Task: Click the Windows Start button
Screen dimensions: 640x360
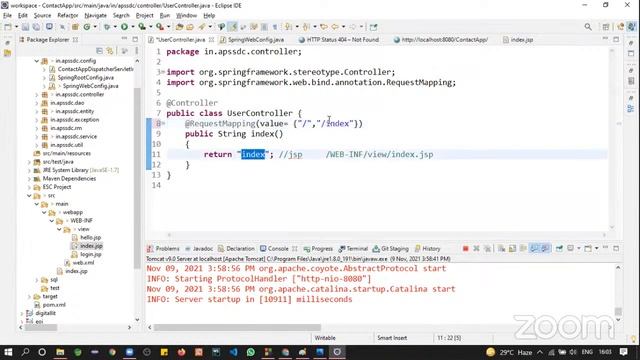Action: (x=8, y=352)
